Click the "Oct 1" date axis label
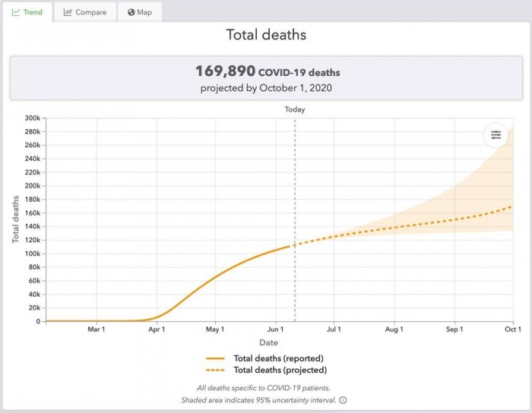Image resolution: width=532 pixels, height=413 pixels. coord(512,330)
